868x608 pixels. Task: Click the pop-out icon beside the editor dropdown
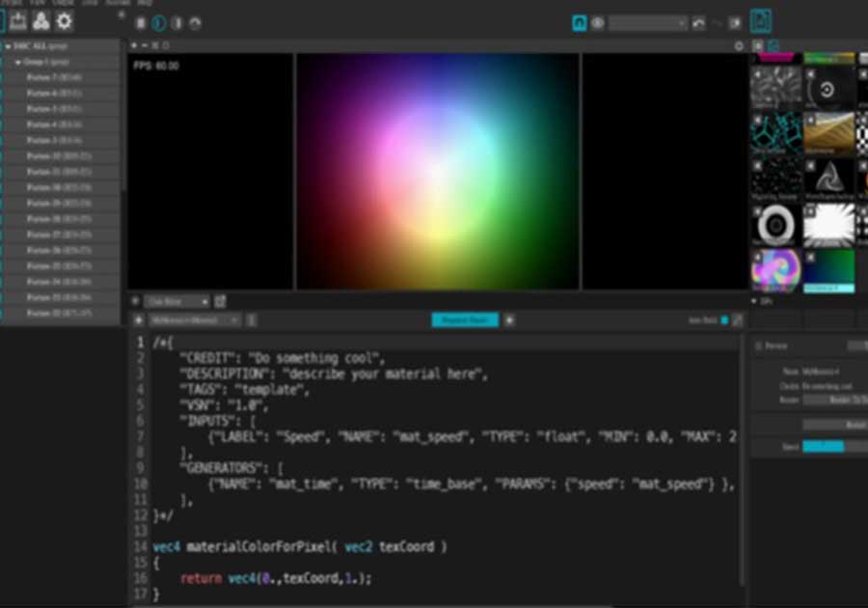coord(220,302)
